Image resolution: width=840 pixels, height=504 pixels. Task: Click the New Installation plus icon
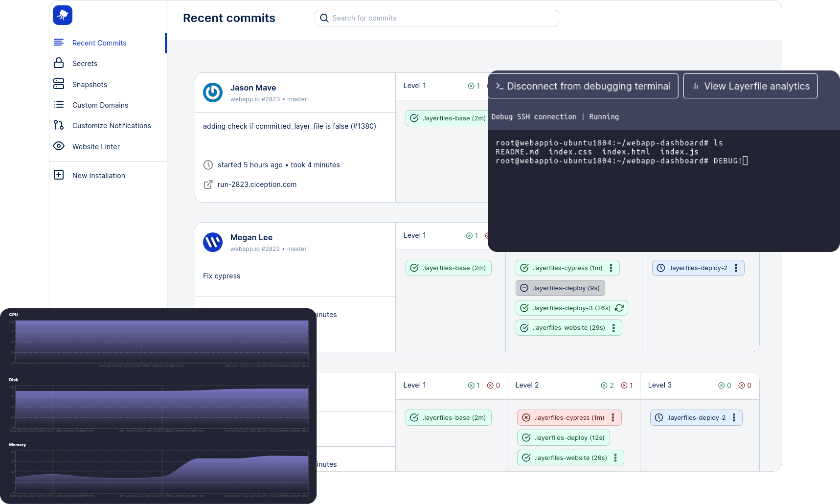click(x=59, y=175)
